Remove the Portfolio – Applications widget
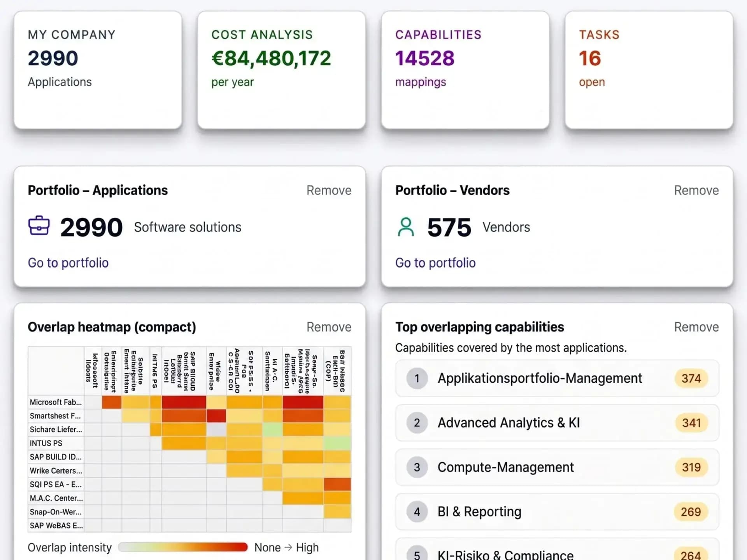Screen dimensions: 747x560 pos(329,191)
